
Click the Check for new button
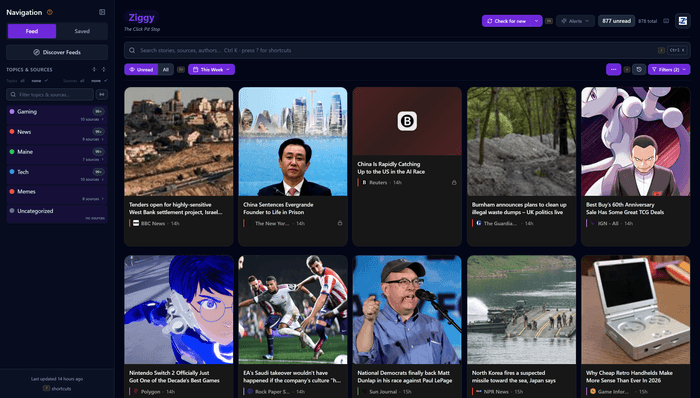pos(507,21)
